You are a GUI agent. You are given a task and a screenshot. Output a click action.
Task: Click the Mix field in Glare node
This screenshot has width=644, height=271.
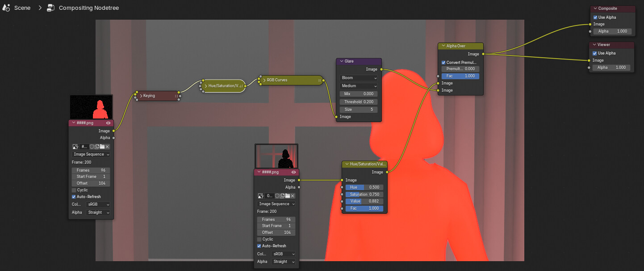pos(359,94)
